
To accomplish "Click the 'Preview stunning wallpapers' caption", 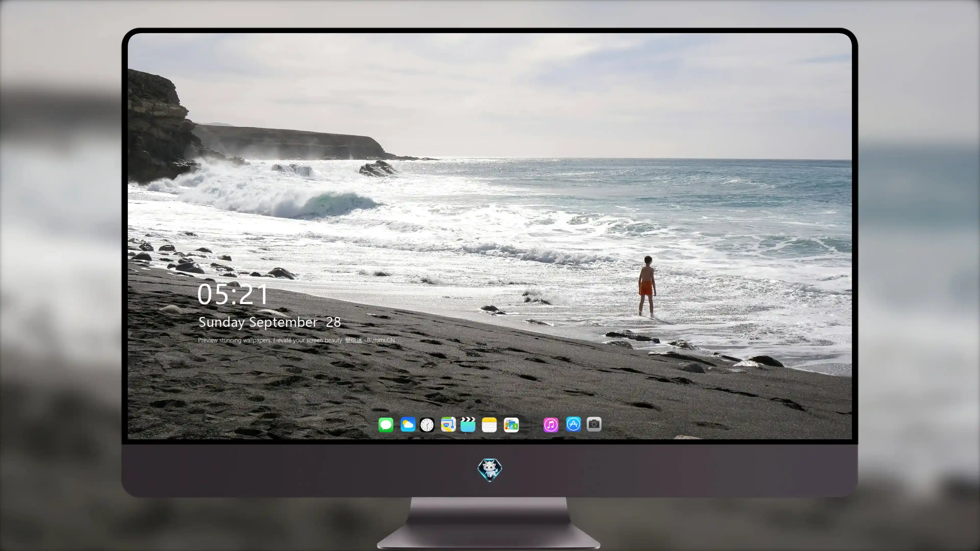I will point(296,340).
